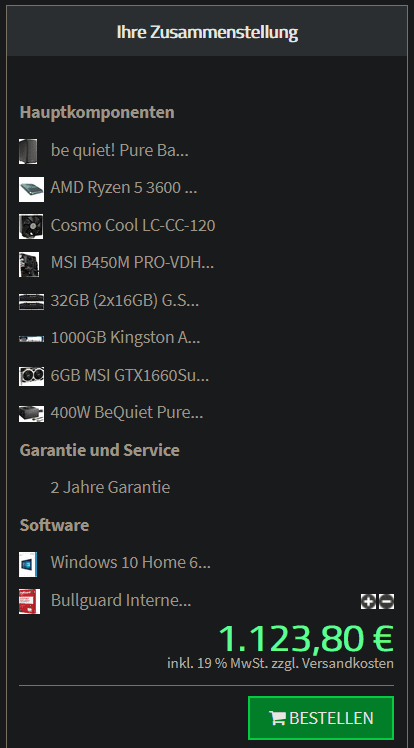The height and width of the screenshot is (748, 414).
Task: Click the be quiet! Pure Base case thumbnail
Action: pyautogui.click(x=28, y=151)
